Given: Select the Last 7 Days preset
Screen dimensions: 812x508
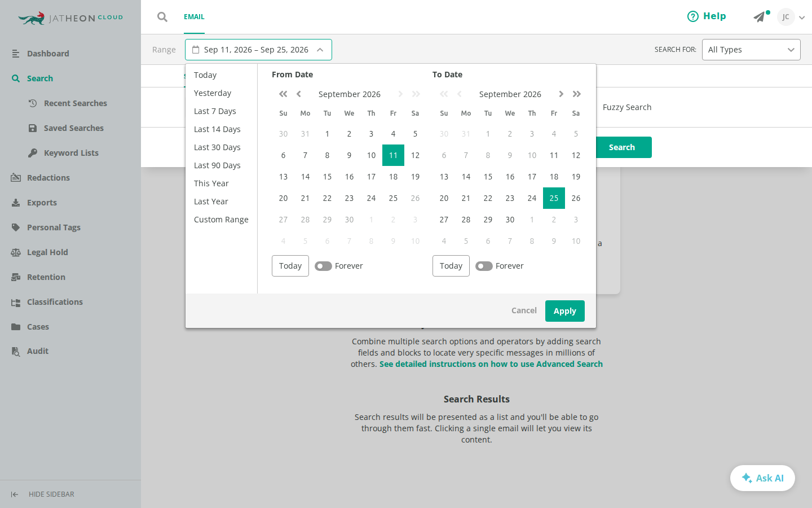Looking at the screenshot, I should [x=215, y=111].
